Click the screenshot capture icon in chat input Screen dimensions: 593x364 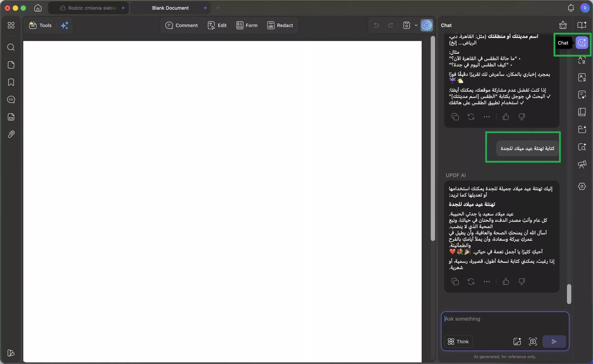tap(533, 341)
